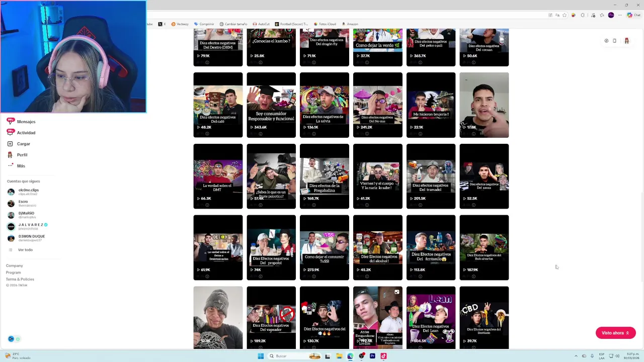Open Escro followed account

(23, 203)
